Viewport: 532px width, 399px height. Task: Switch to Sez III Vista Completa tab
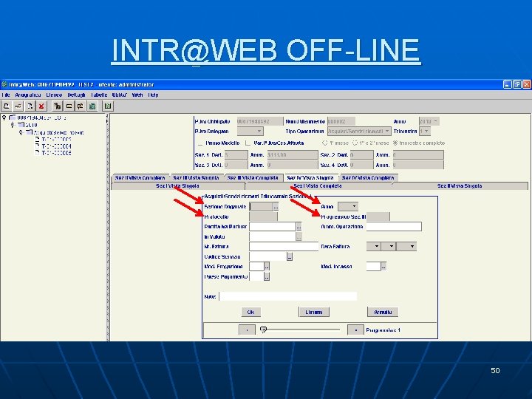point(253,178)
